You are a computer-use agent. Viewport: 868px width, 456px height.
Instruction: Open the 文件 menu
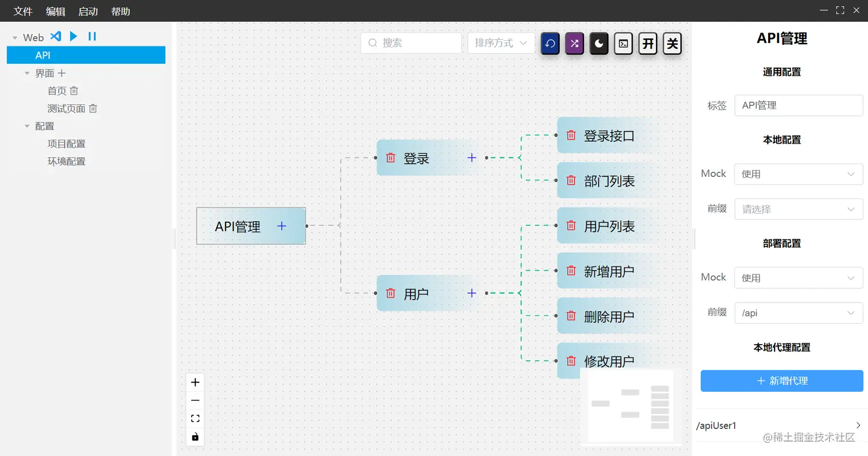(x=22, y=10)
